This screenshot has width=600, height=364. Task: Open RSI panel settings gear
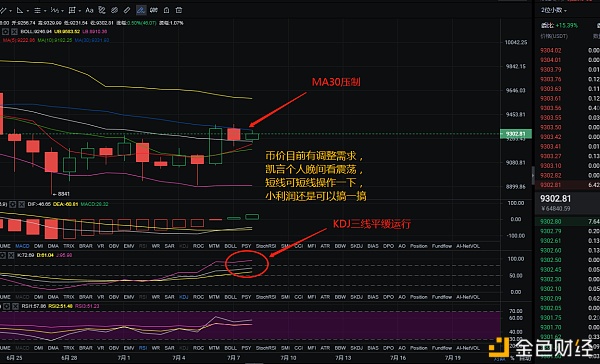tap(7, 306)
